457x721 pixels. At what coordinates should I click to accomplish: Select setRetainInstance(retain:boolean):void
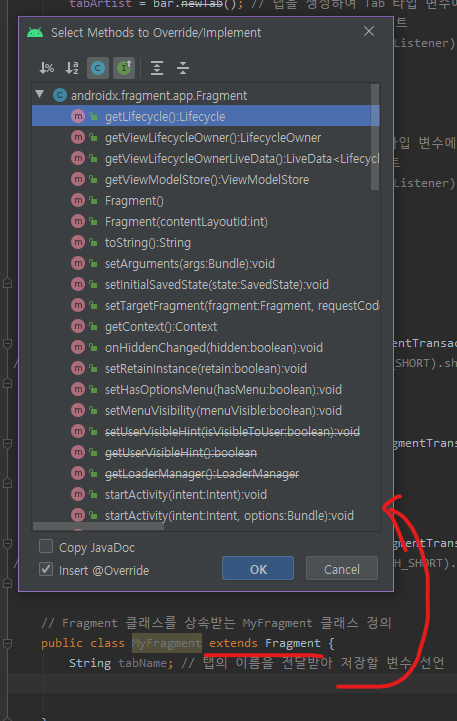[206, 368]
